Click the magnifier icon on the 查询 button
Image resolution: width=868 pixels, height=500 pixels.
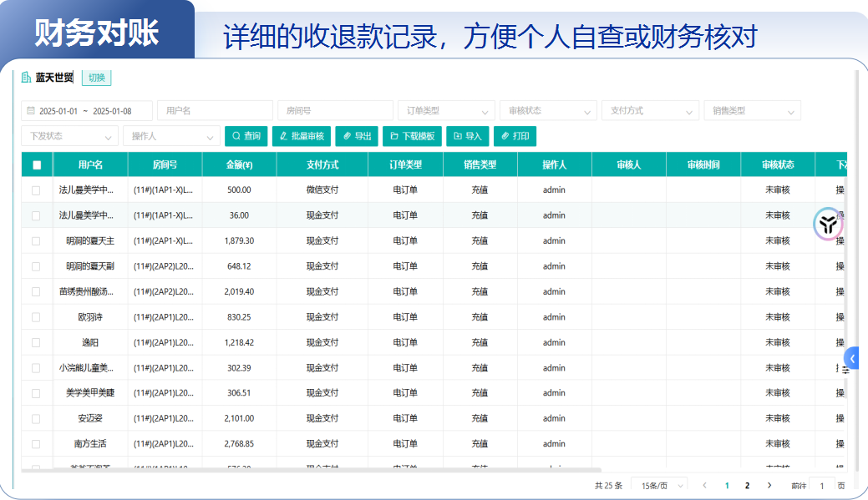[x=236, y=136]
